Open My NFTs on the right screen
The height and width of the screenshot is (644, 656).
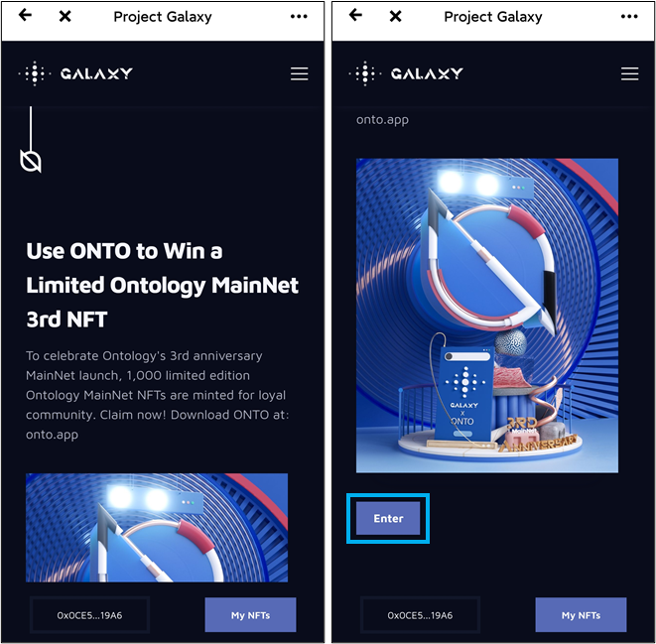pos(582,615)
